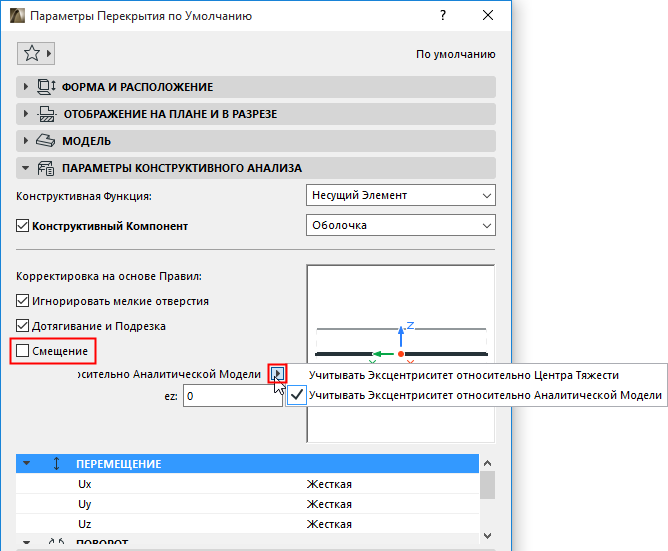
Task: Click the slab eccentricity preview diagram
Action: pos(400,354)
